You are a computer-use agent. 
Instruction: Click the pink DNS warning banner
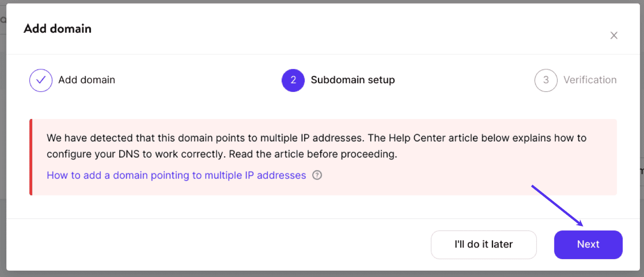tap(322, 157)
